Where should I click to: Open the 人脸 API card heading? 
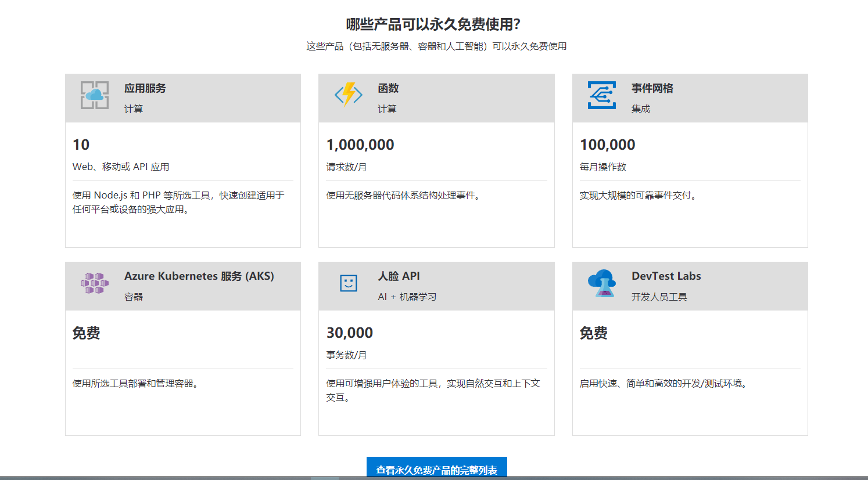(x=399, y=276)
